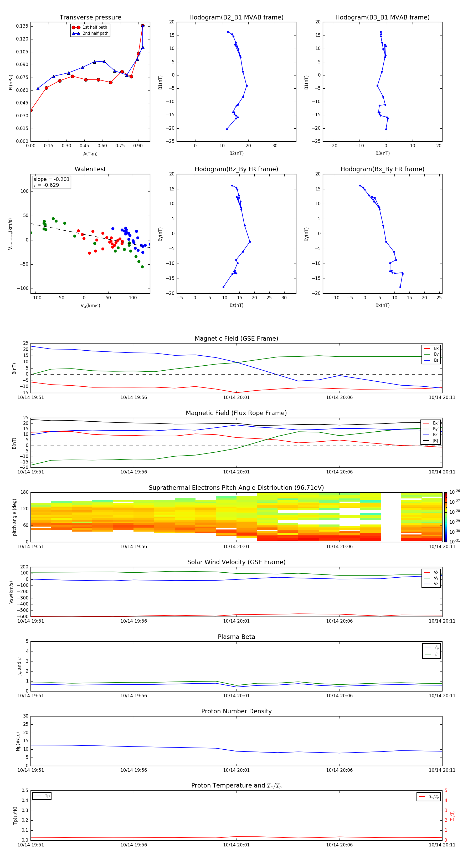The width and height of the screenshot is (473, 868).
Task: Click the "Np(#/cc)" y-axis label
Action: [x=18, y=741]
